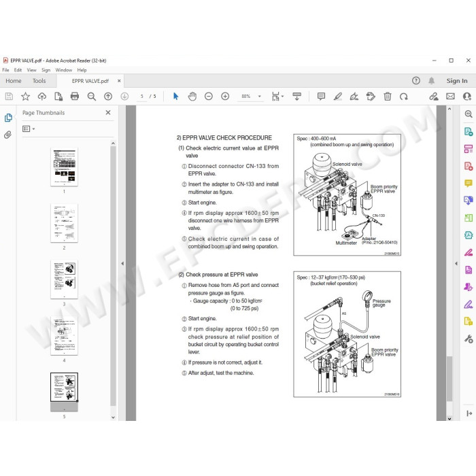Open More Tools wrench icon in right pane
This screenshot has width=476, height=476.
point(469,339)
